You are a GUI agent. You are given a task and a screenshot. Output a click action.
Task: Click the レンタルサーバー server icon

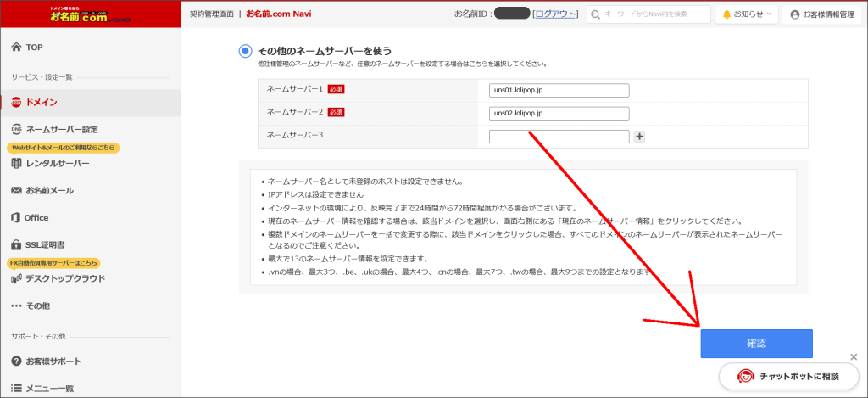[x=17, y=163]
